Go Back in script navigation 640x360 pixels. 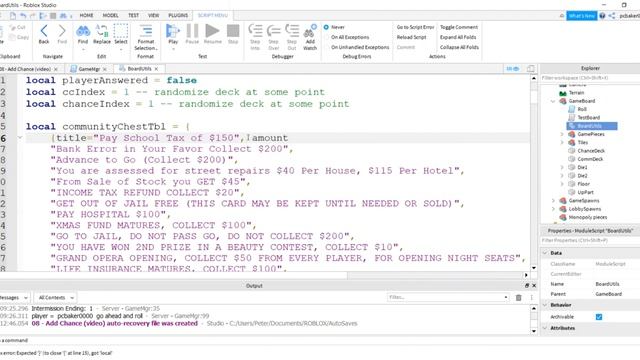click(x=44, y=34)
